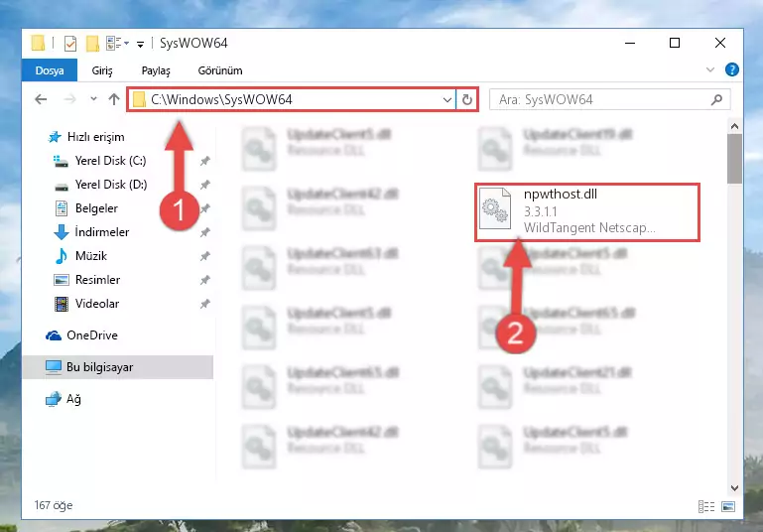
Task: Refresh the SysWOW64 folder
Action: 467,100
